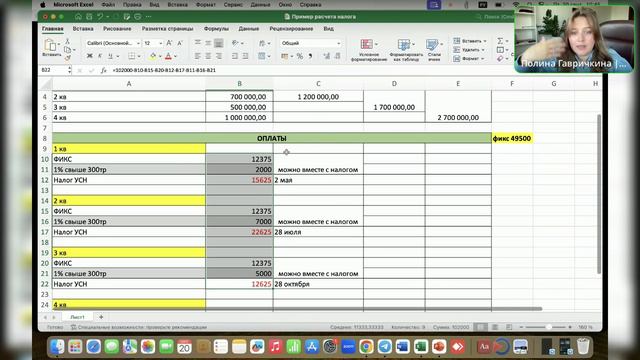This screenshot has height=360, width=640.
Task: Open the Вид ribbon tab
Action: click(x=329, y=29)
